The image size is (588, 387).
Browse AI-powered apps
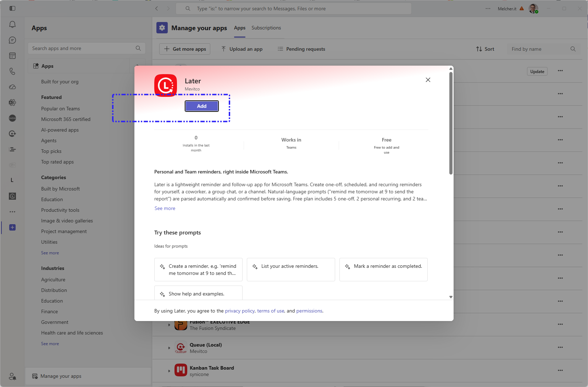(60, 130)
